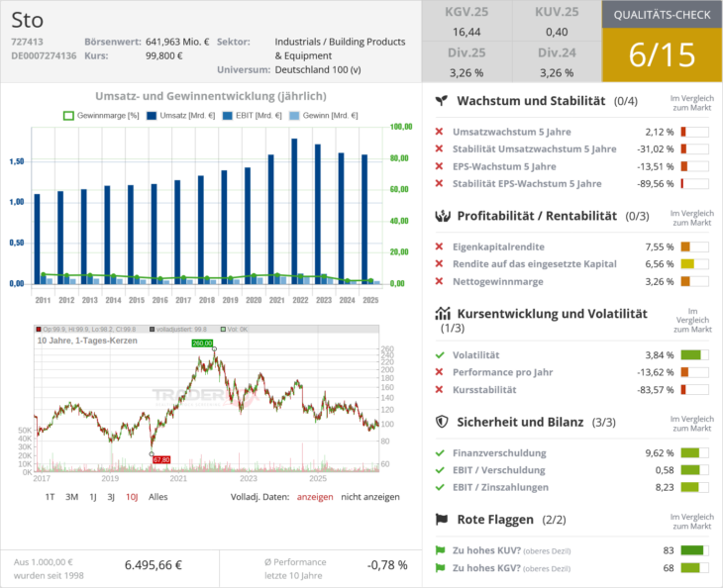
Task: Click the red 67,80 low marker on chart
Action: [x=161, y=460]
